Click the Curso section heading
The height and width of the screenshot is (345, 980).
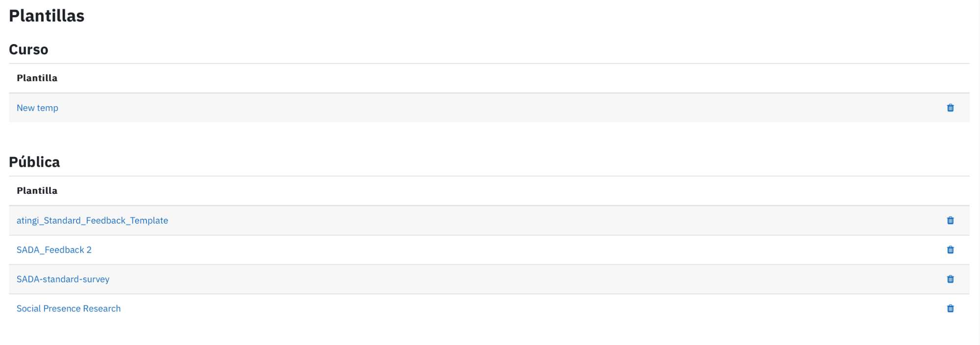[28, 49]
